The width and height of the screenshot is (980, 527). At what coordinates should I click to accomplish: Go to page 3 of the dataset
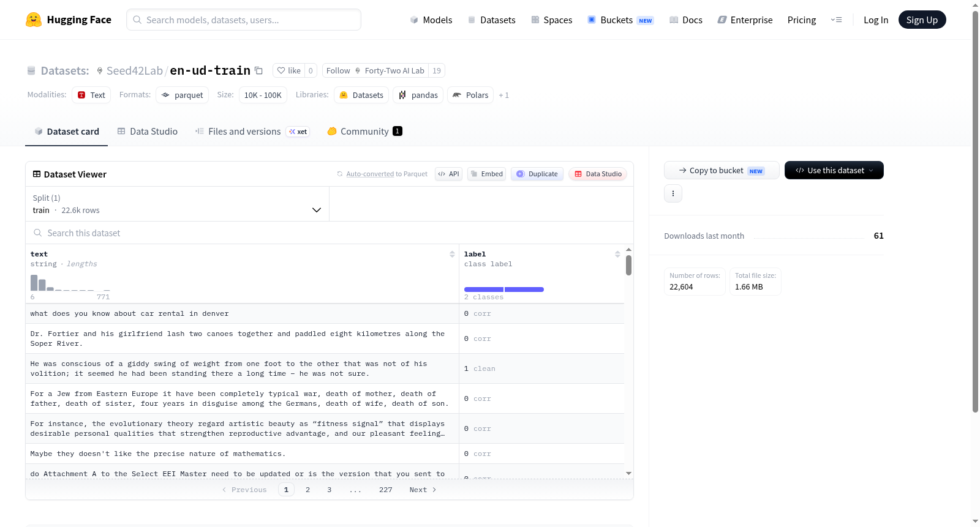(x=329, y=490)
